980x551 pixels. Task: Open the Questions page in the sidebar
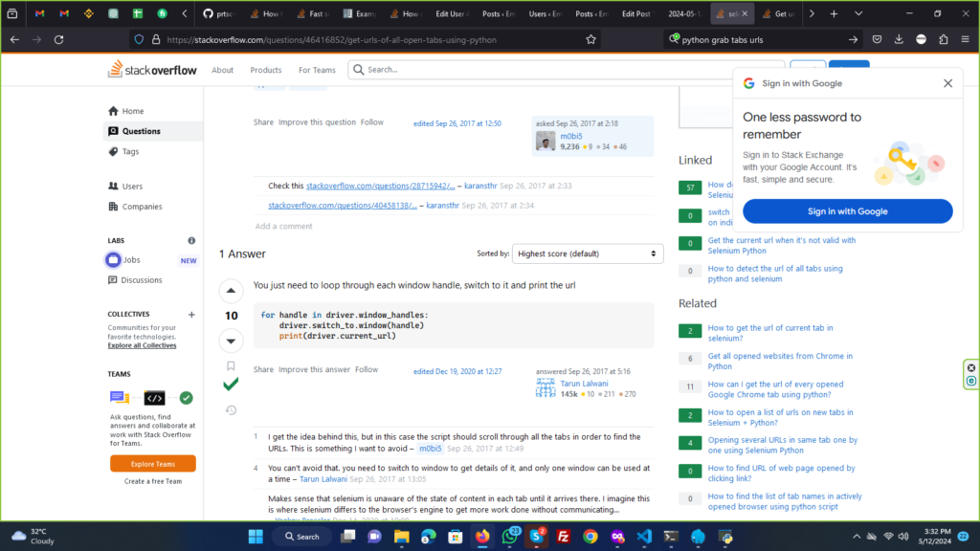click(x=141, y=131)
